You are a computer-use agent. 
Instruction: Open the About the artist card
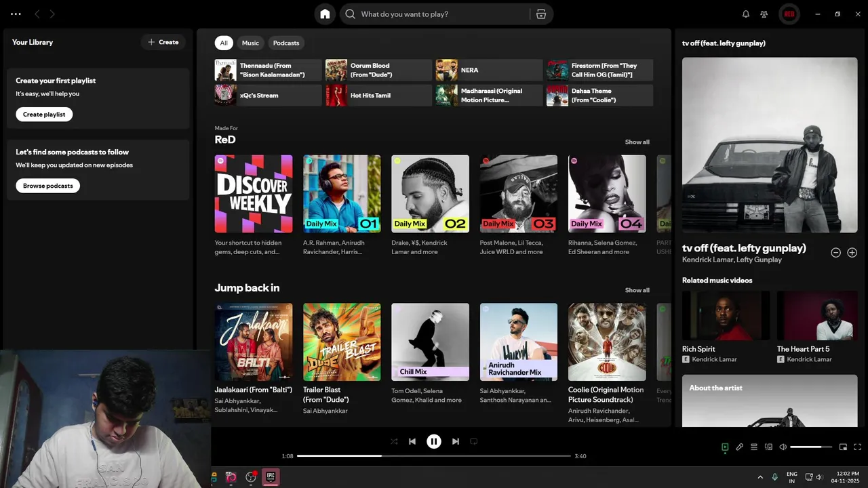click(770, 401)
